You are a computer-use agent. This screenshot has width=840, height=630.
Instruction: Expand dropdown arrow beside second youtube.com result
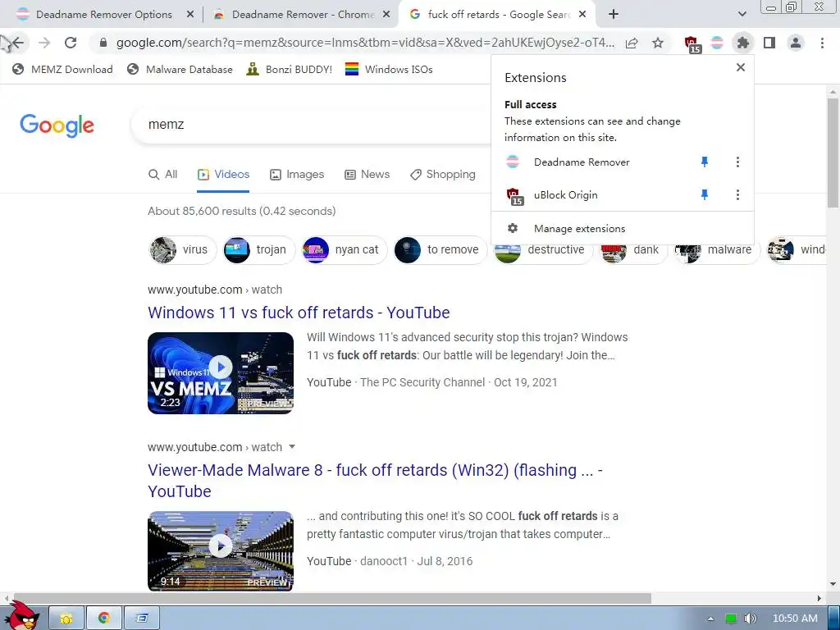coord(292,447)
